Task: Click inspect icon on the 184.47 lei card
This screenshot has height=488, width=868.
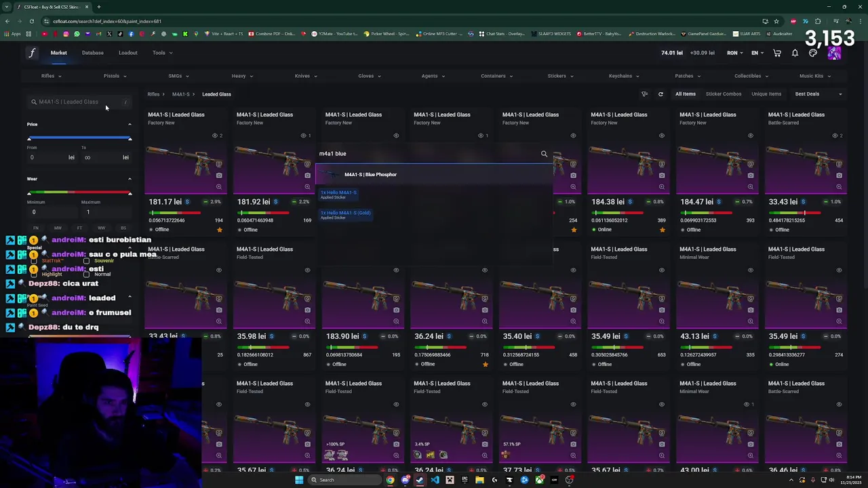Action: [750, 165]
